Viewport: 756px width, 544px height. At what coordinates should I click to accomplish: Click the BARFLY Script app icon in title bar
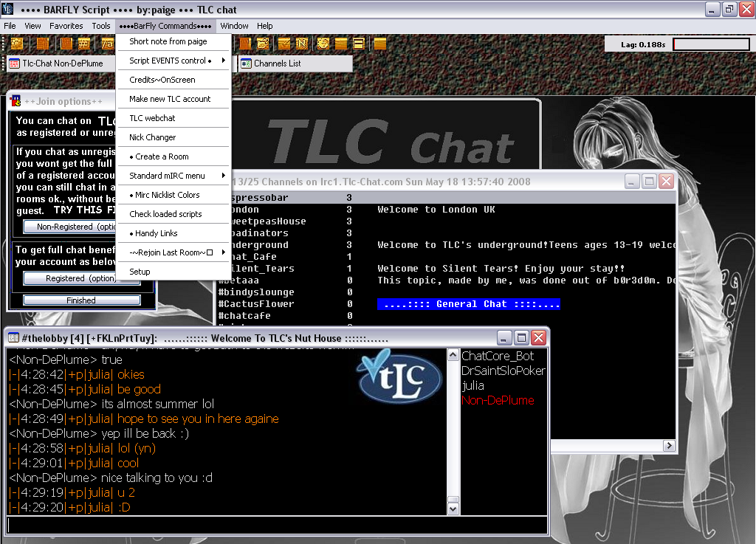[x=7, y=9]
